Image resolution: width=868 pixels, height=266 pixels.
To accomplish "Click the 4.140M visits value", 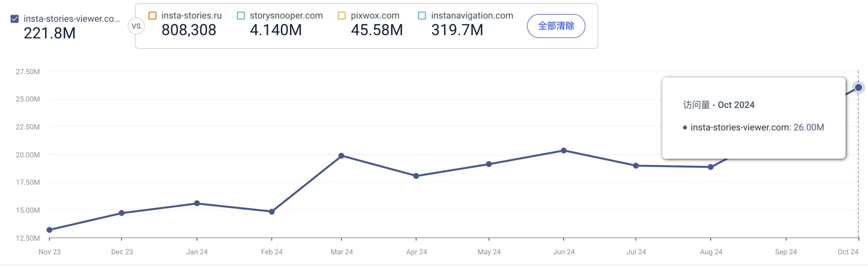I will 276,30.
